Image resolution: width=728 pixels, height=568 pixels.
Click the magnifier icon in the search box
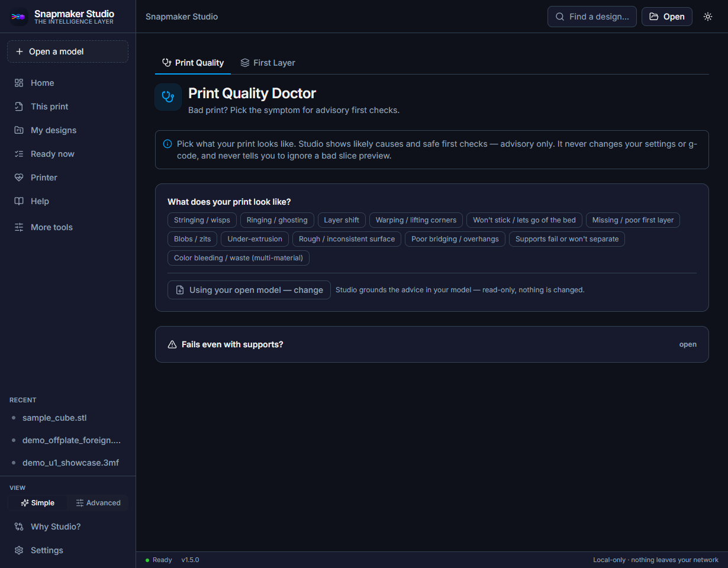pyautogui.click(x=560, y=17)
